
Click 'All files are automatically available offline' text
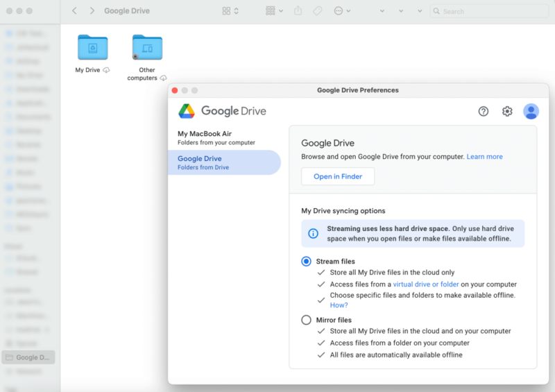(396, 355)
